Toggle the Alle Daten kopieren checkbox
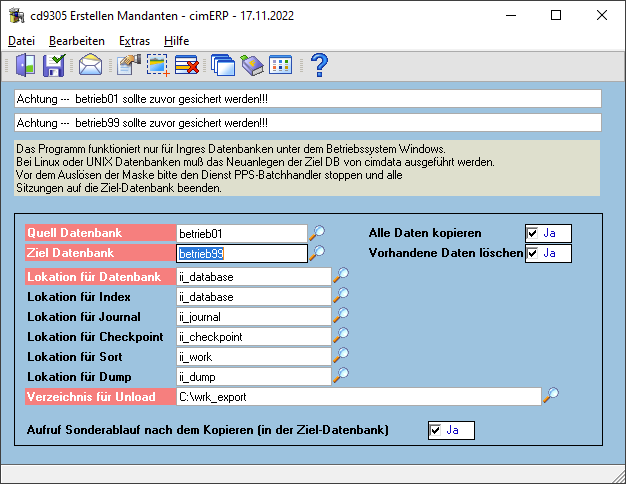This screenshot has width=626, height=484. (x=532, y=233)
